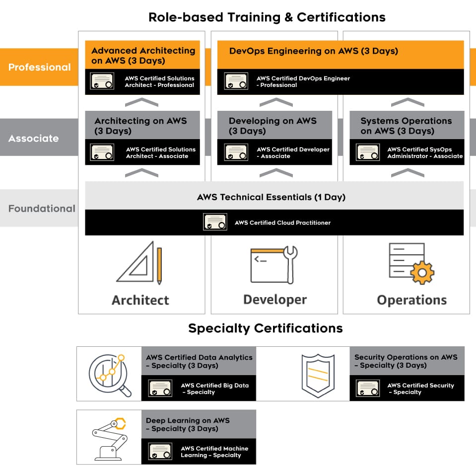Screen dimensions: 476x472
Task: Click "AWS Certified Developer - Associate" text
Action: [x=293, y=153]
